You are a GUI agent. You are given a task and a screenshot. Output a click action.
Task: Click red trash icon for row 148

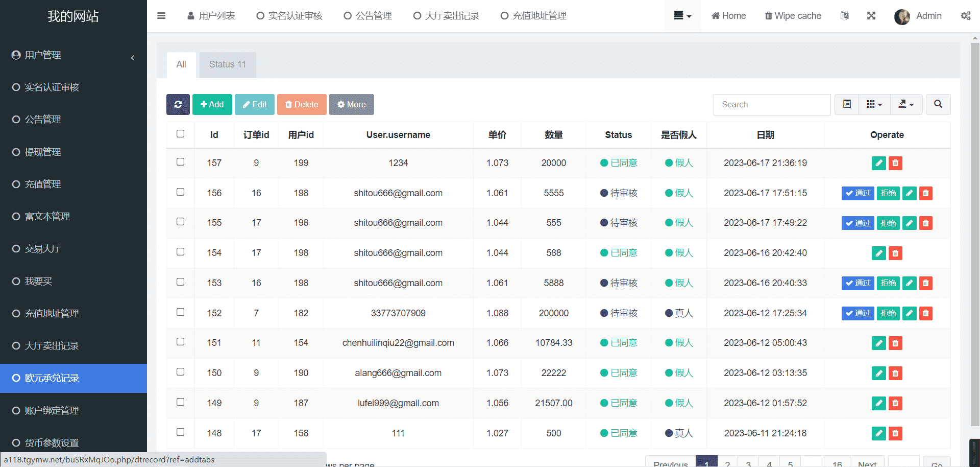click(895, 433)
